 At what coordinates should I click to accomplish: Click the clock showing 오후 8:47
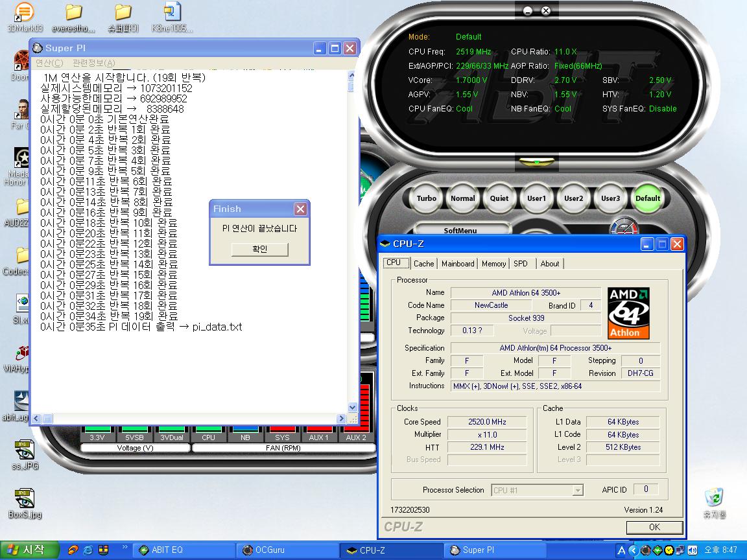coord(720,550)
